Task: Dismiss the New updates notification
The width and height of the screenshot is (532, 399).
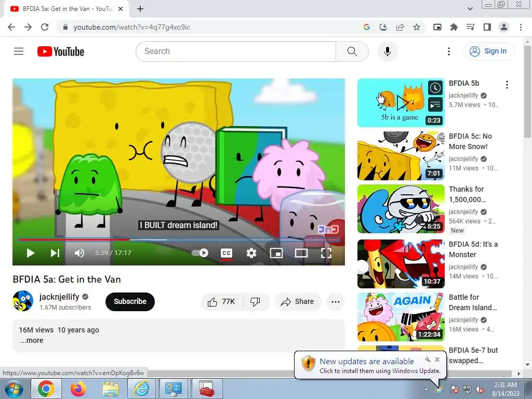Action: point(437,360)
